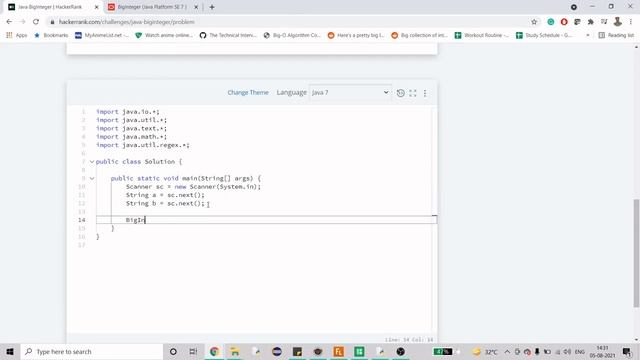Open the Bookmarks folder on the bookmarks bar

[51, 35]
